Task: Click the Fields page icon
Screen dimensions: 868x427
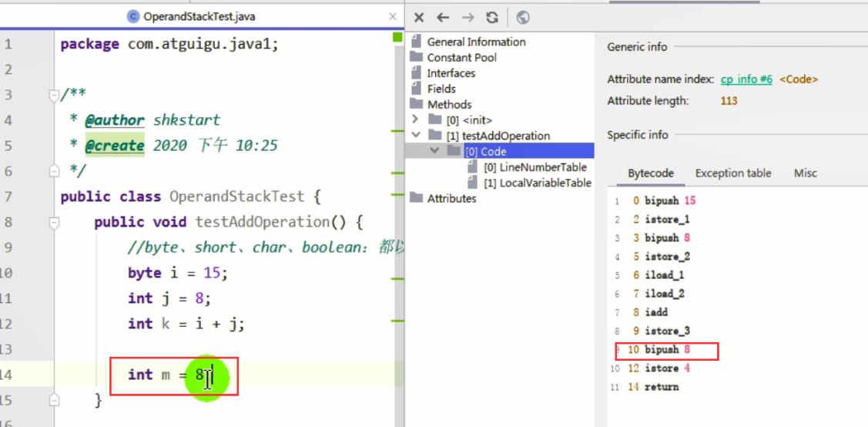Action: (x=416, y=88)
